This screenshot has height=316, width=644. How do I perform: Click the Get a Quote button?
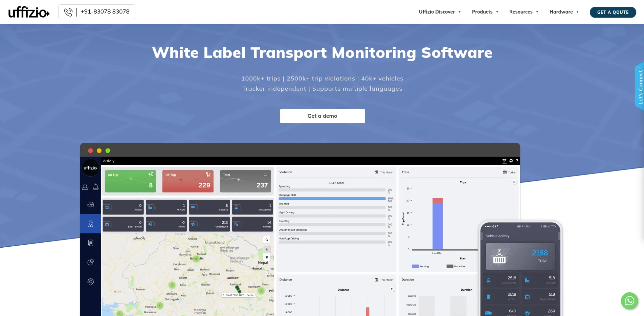613,12
